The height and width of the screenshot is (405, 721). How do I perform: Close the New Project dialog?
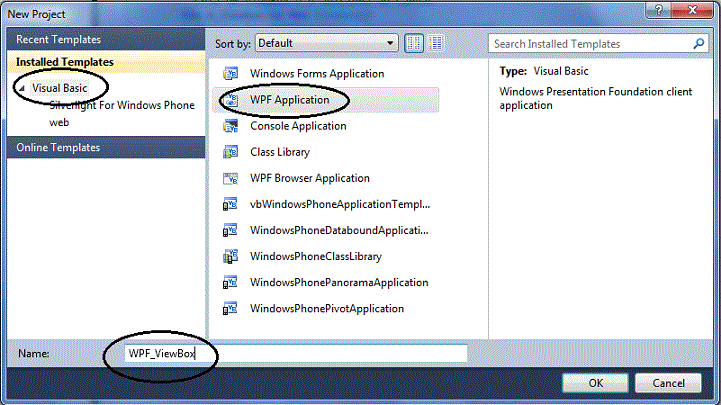point(692,10)
